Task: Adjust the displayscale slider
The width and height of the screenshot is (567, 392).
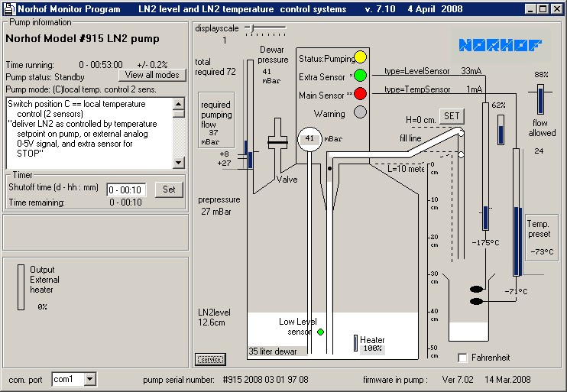Action: tap(252, 28)
